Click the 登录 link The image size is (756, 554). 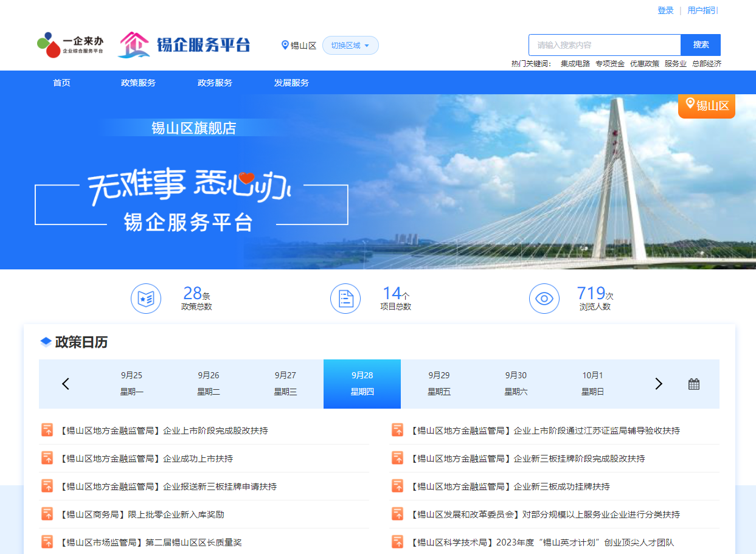pyautogui.click(x=665, y=10)
